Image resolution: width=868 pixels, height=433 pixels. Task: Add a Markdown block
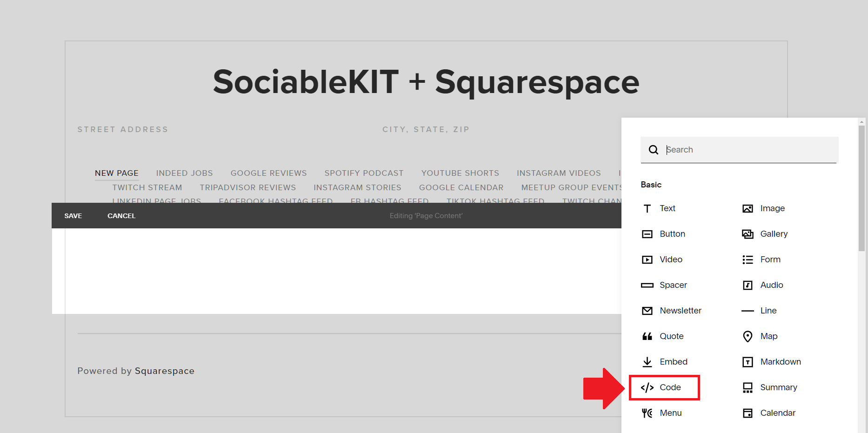[781, 362]
